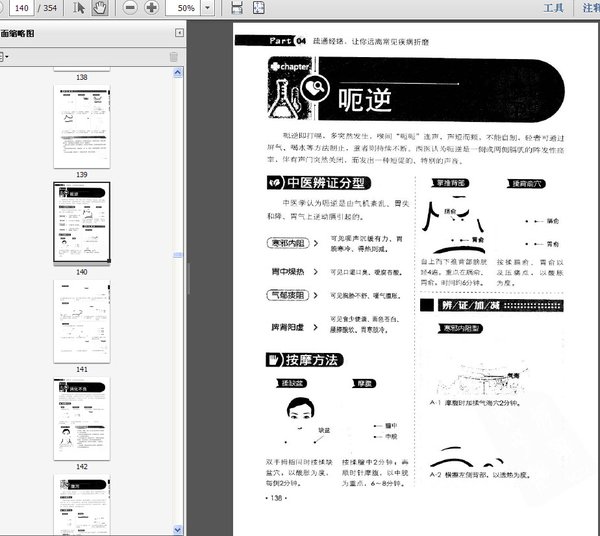Image resolution: width=600 pixels, height=536 pixels.
Task: Open the zoom percentage dropdown arrow
Action: coord(208,8)
